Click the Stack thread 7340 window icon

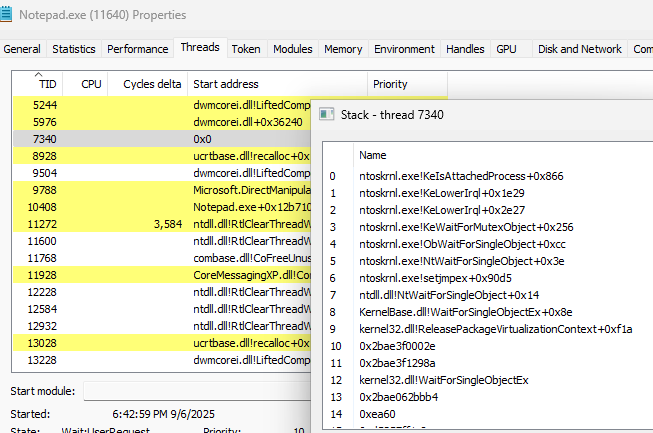326,114
